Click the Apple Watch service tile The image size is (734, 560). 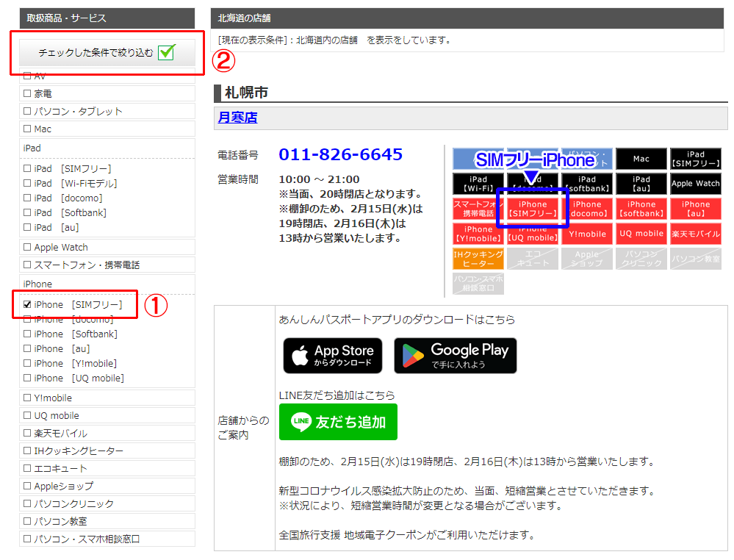(x=696, y=184)
